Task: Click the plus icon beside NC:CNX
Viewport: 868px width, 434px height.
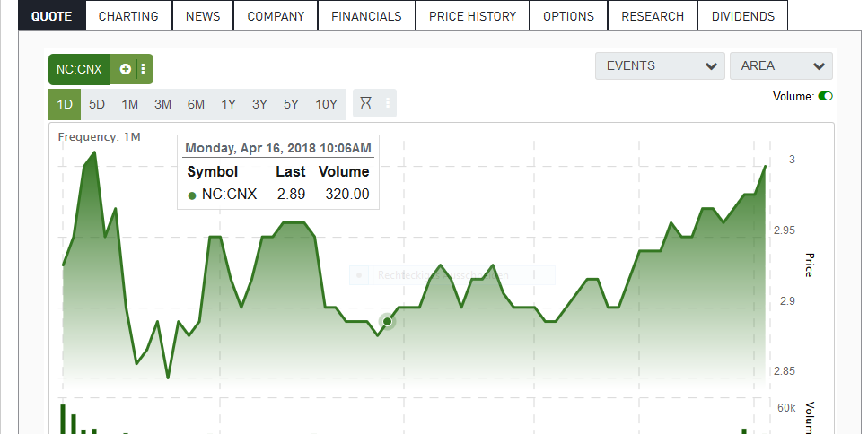Action: 126,69
